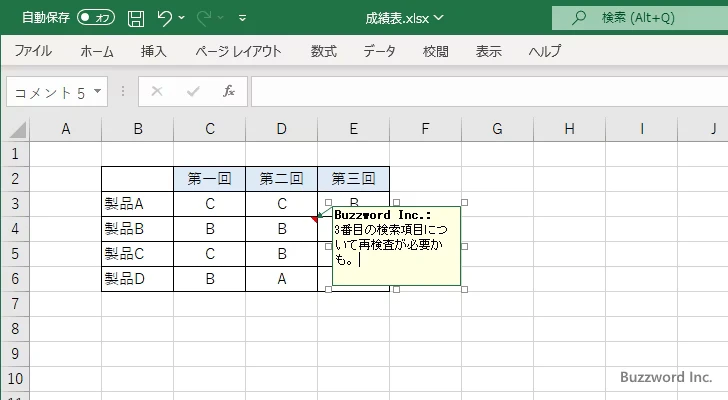Click the 第三回 header cell

tap(353, 179)
